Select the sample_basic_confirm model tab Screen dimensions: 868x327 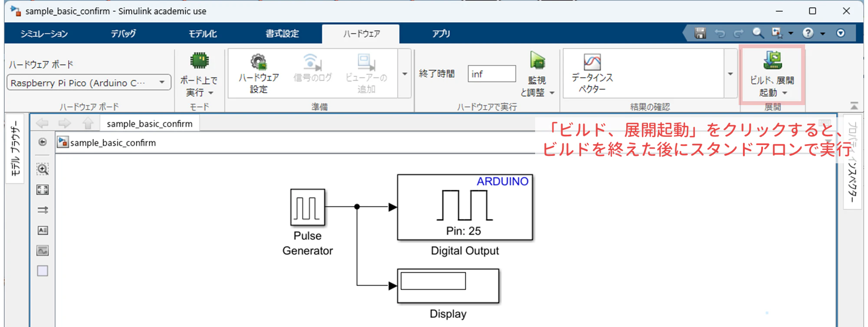click(150, 124)
